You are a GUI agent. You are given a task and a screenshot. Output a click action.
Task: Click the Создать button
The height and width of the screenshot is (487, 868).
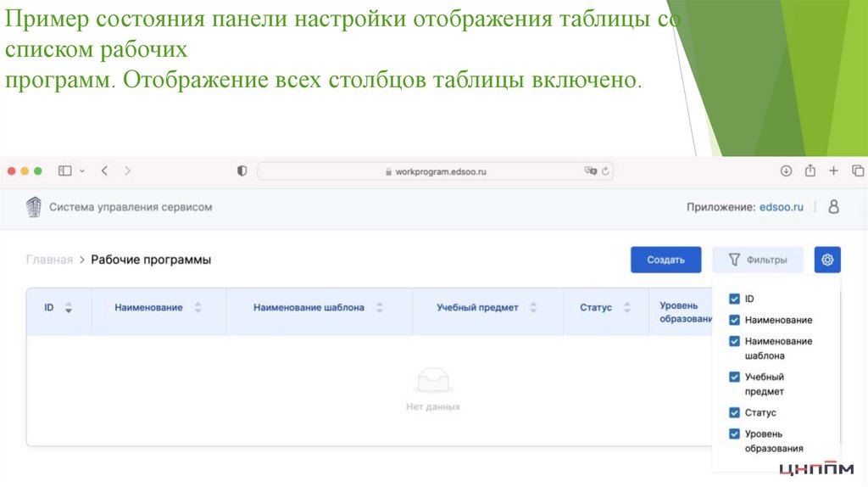666,260
